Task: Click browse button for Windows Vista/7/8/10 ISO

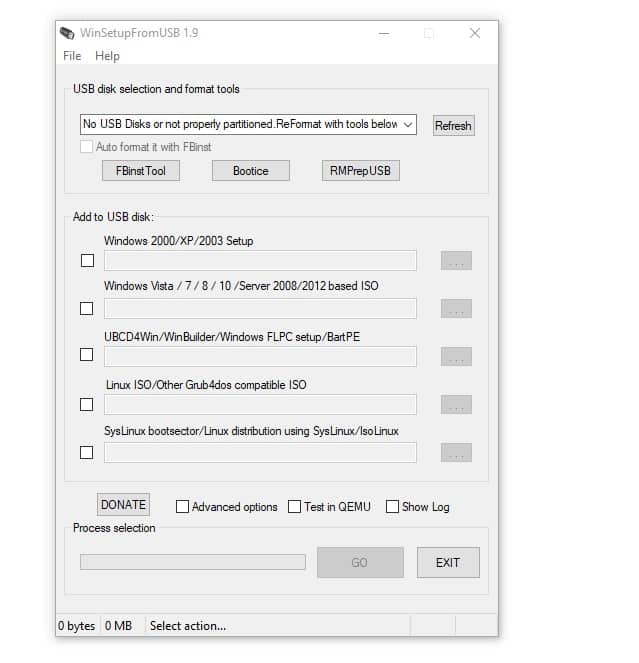Action: [456, 309]
